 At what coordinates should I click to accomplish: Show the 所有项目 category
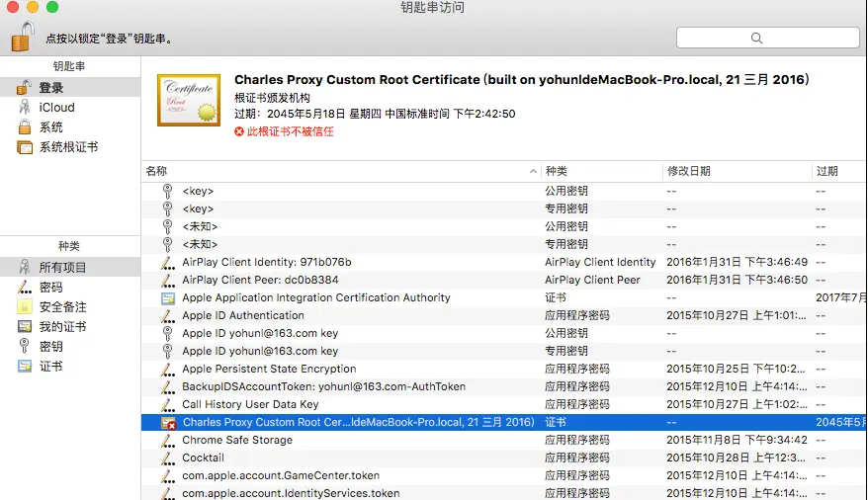pos(70,267)
